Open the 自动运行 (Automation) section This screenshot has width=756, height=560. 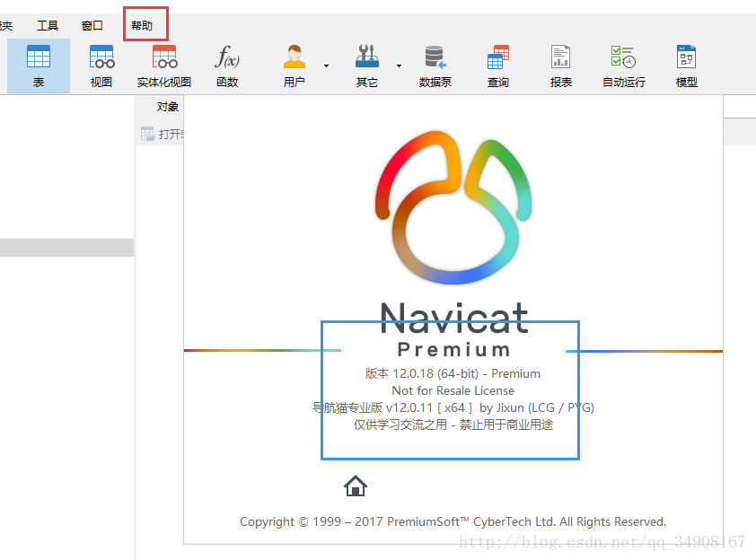pyautogui.click(x=624, y=66)
